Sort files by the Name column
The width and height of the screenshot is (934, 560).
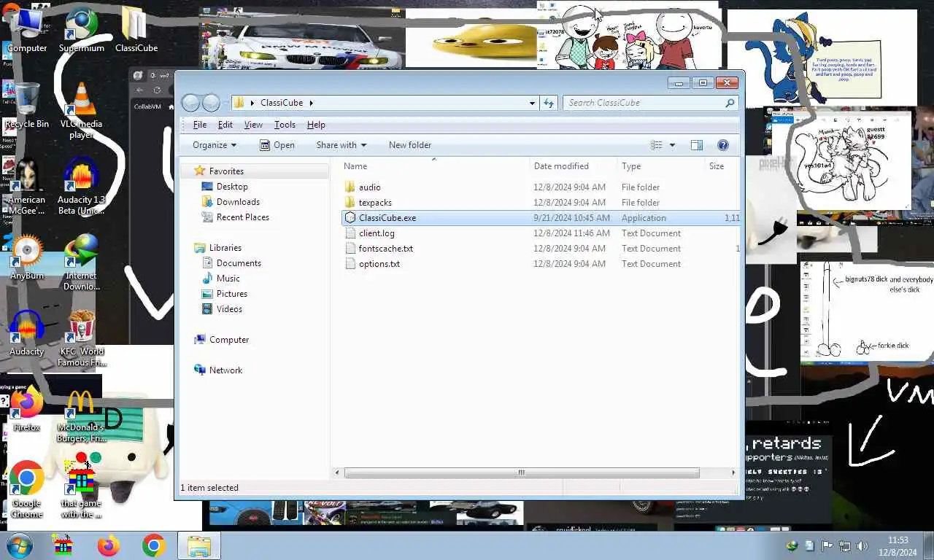[433, 166]
